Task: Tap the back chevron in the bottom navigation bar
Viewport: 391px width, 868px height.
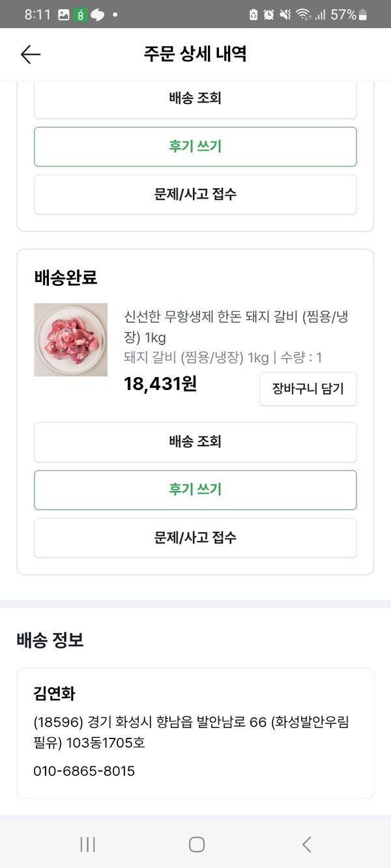Action: [x=306, y=845]
